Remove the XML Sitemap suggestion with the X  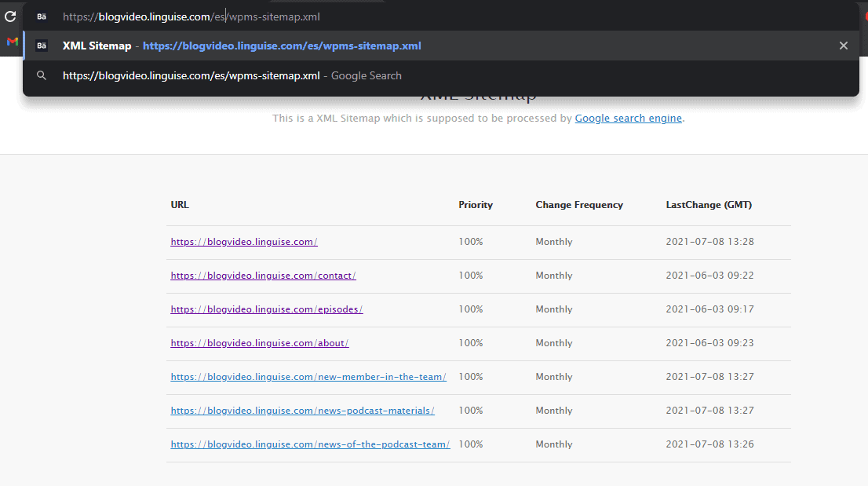843,46
